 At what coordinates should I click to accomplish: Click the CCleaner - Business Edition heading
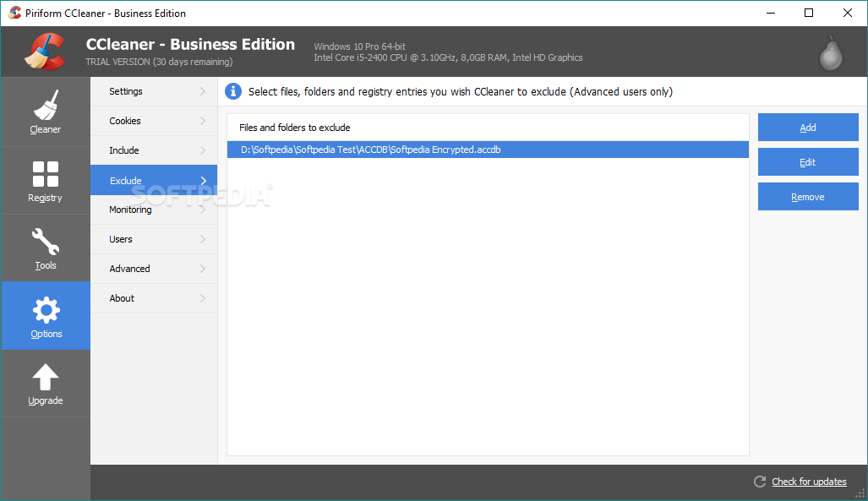(x=190, y=44)
